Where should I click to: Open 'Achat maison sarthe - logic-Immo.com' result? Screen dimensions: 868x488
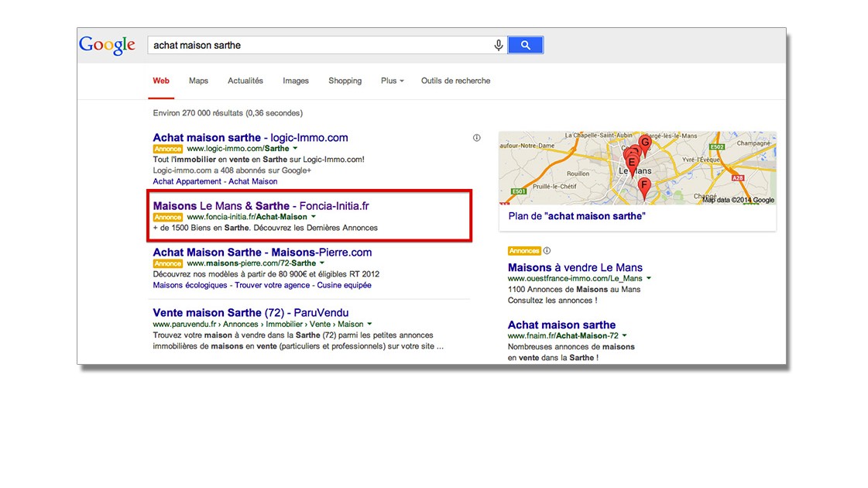click(250, 137)
